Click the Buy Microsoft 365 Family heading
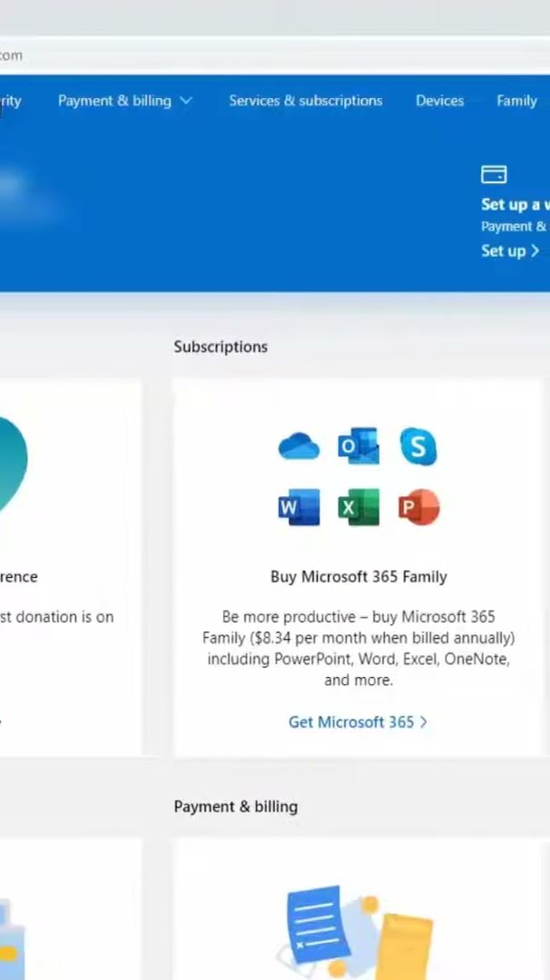 click(358, 576)
